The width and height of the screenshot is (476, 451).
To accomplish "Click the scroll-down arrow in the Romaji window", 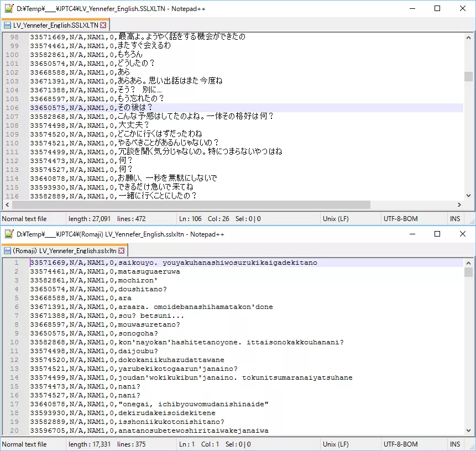I will click(468, 431).
